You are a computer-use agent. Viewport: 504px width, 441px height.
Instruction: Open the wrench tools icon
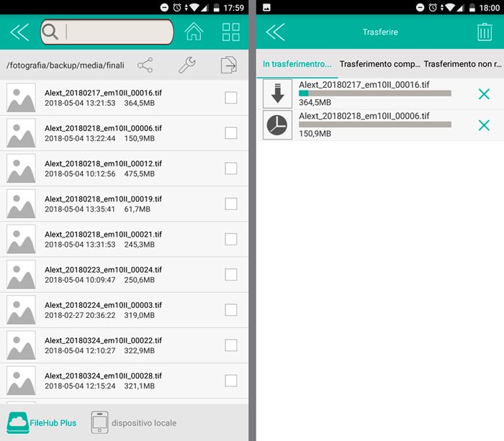point(187,65)
